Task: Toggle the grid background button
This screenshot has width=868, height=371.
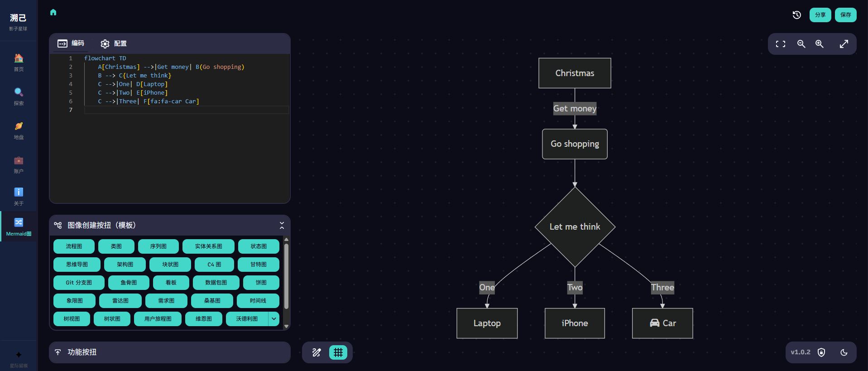Action: coord(338,352)
